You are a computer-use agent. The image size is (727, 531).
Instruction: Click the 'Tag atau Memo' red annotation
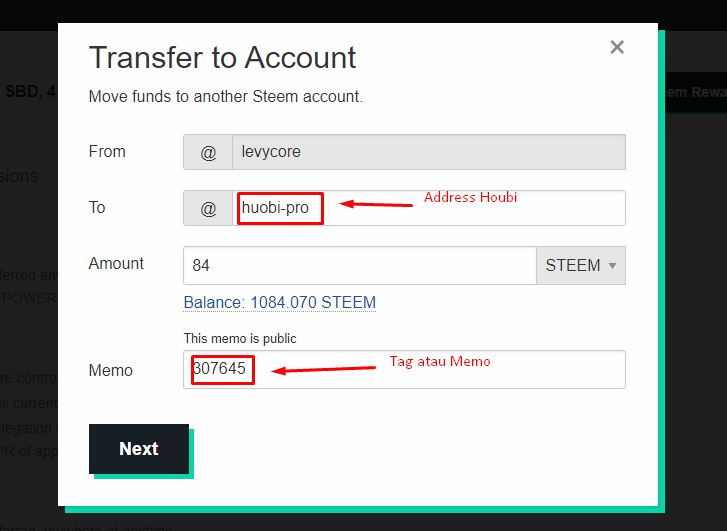coord(440,361)
